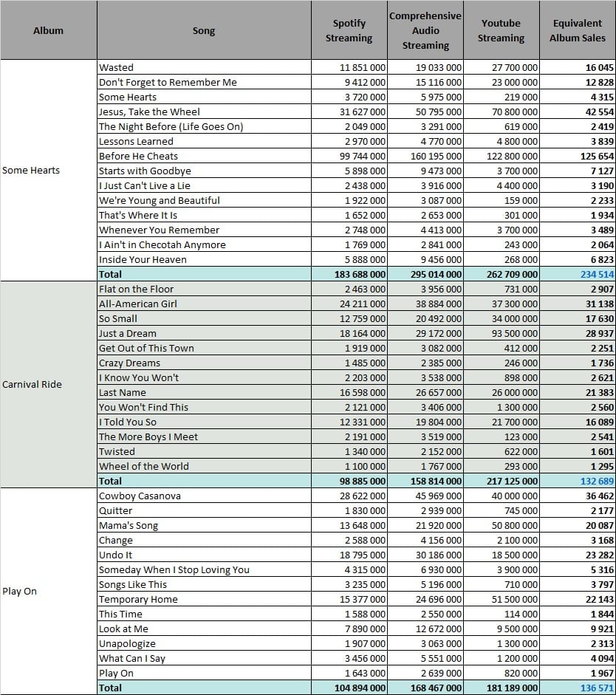Select the Play On total 136 571

(578, 688)
